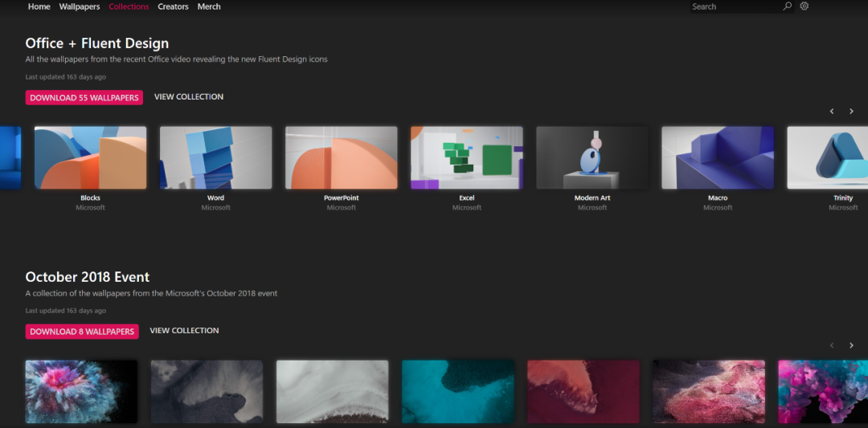
Task: Open the Wallpapers page
Action: pos(80,6)
